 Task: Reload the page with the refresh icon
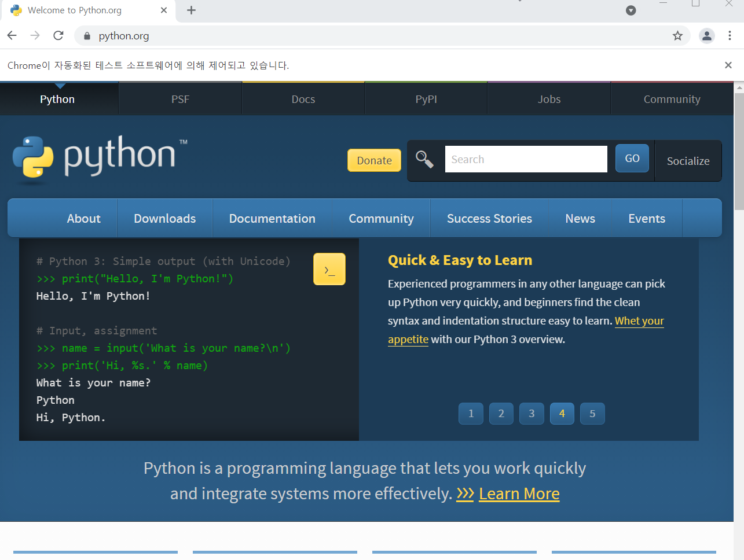58,35
